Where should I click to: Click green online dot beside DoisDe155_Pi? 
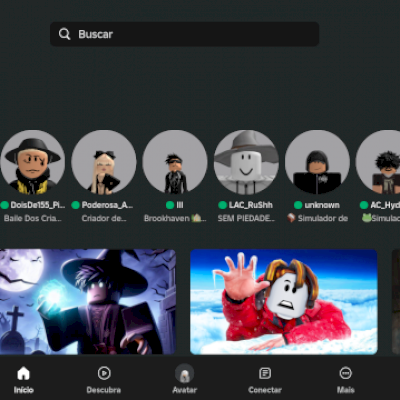(x=4, y=205)
